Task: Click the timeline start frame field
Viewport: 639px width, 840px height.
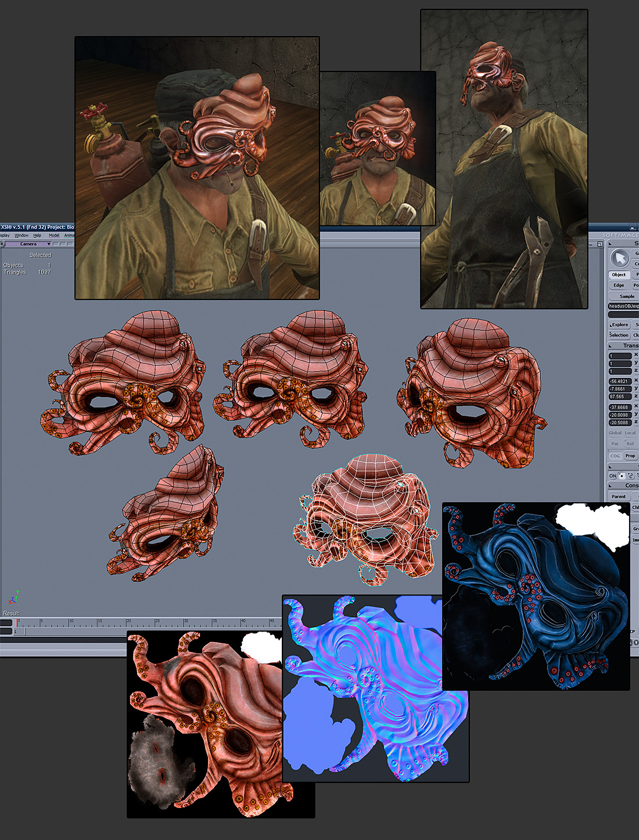Action: tap(6, 623)
